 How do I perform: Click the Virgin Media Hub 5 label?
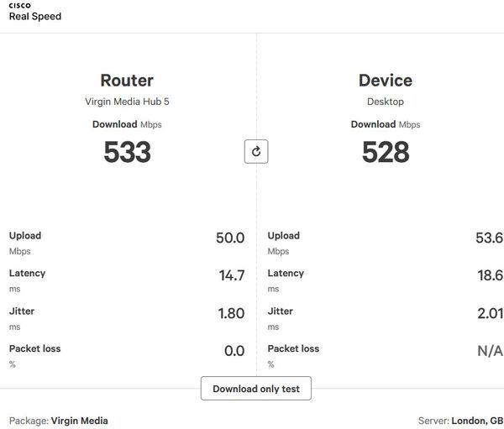pos(127,102)
